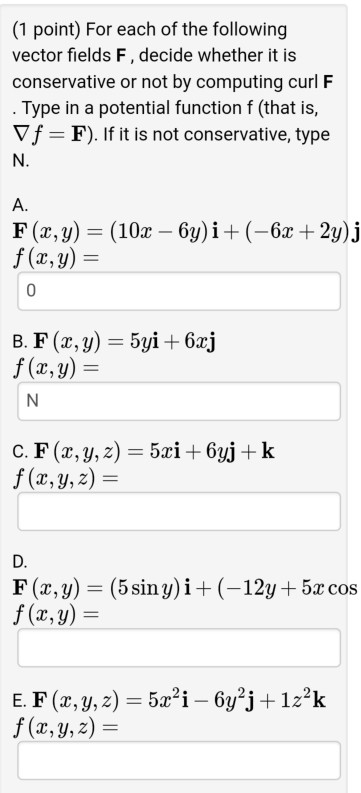The width and height of the screenshot is (361, 793).
Task: Click the "D." section letter
Action: (20, 562)
